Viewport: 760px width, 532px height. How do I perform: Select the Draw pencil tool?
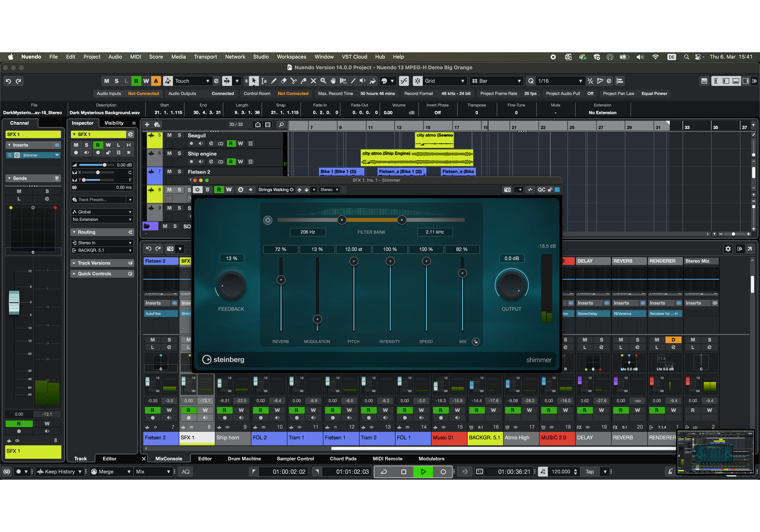[274, 81]
